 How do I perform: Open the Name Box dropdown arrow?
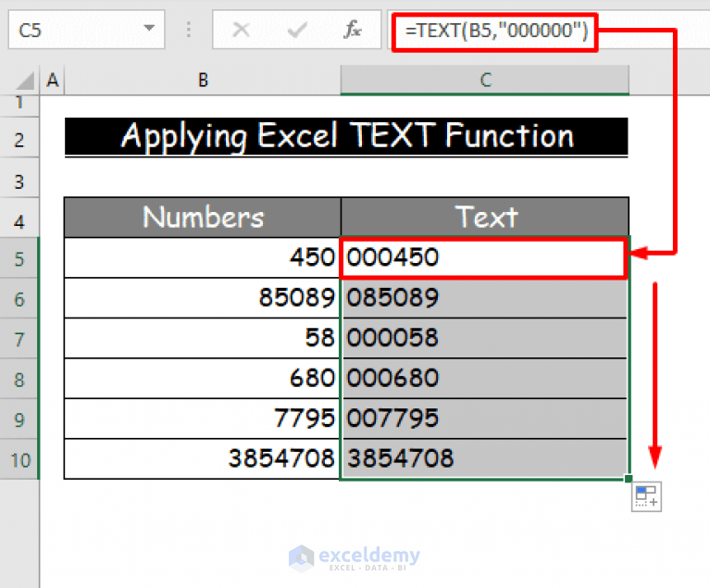point(148,29)
